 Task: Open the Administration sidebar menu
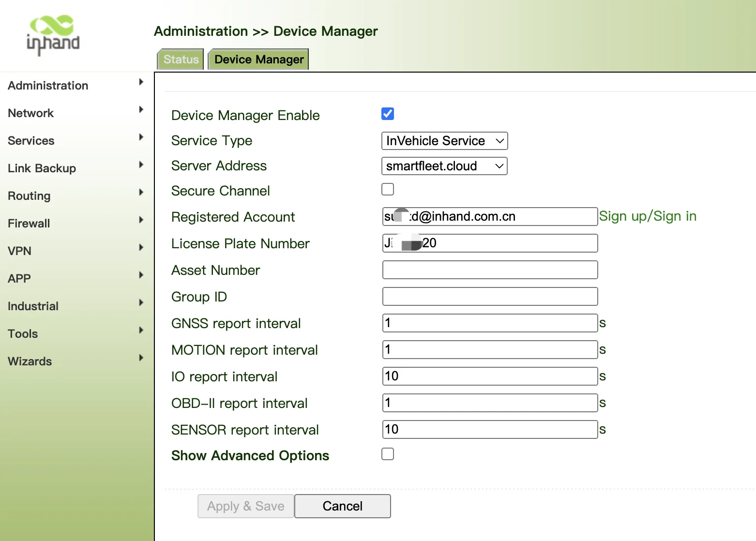coord(48,86)
